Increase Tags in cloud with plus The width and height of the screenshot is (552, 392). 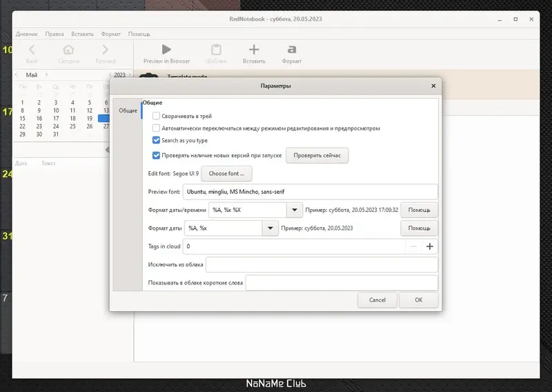(x=429, y=246)
